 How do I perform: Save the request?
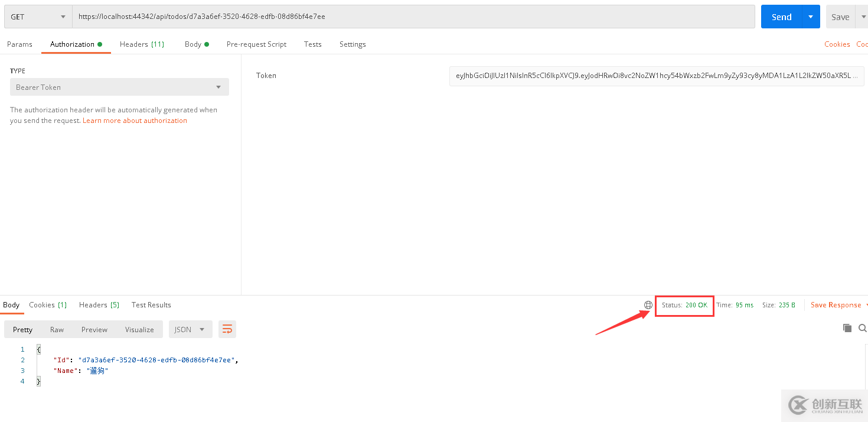click(840, 17)
